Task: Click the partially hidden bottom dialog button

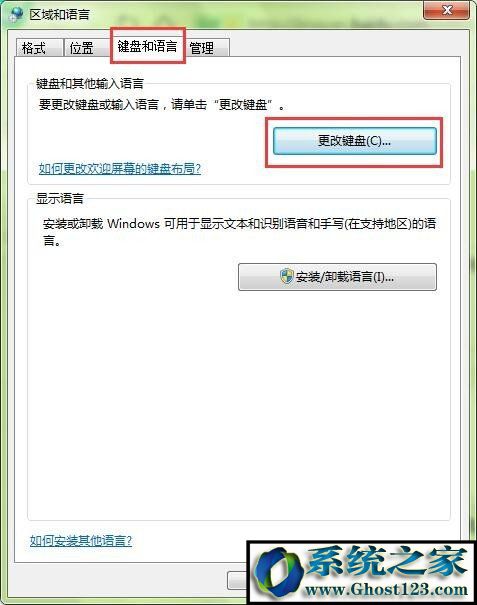Action: point(237,580)
